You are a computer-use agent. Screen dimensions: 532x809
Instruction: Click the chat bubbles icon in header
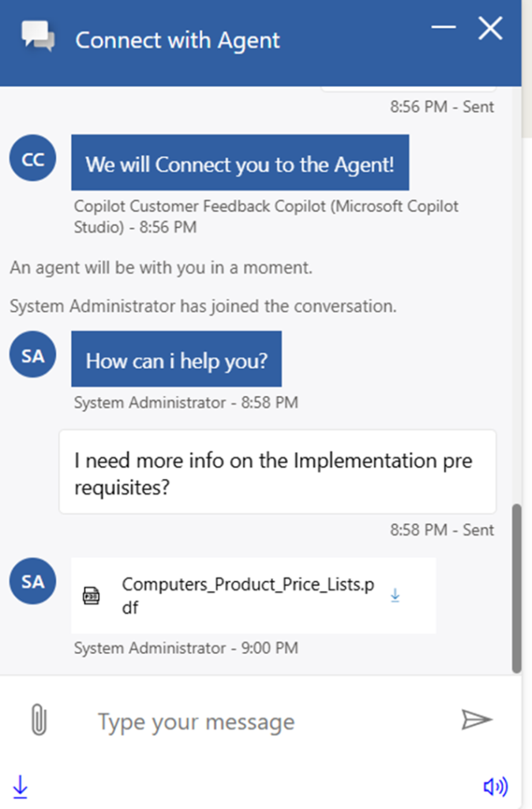pos(38,36)
